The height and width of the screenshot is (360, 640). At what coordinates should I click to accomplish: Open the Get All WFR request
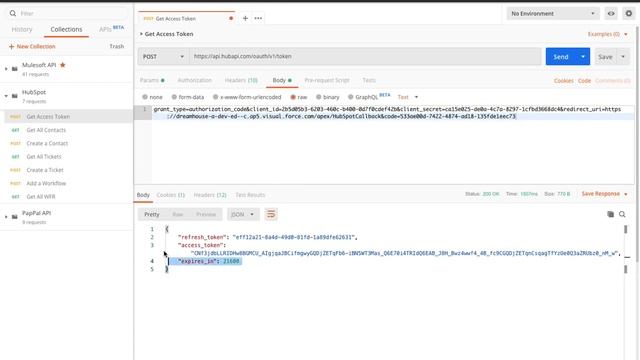[x=41, y=197]
